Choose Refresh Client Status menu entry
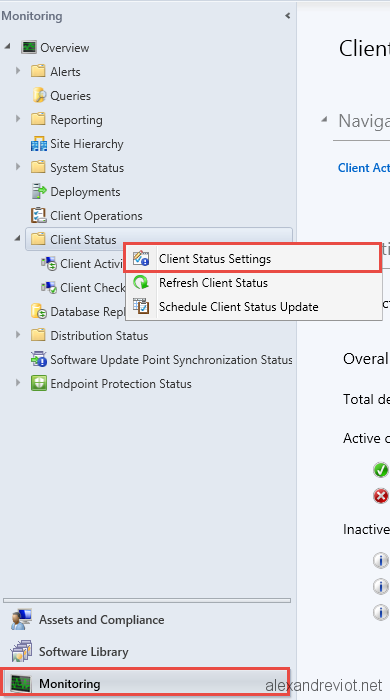390x700 pixels. pyautogui.click(x=253, y=283)
